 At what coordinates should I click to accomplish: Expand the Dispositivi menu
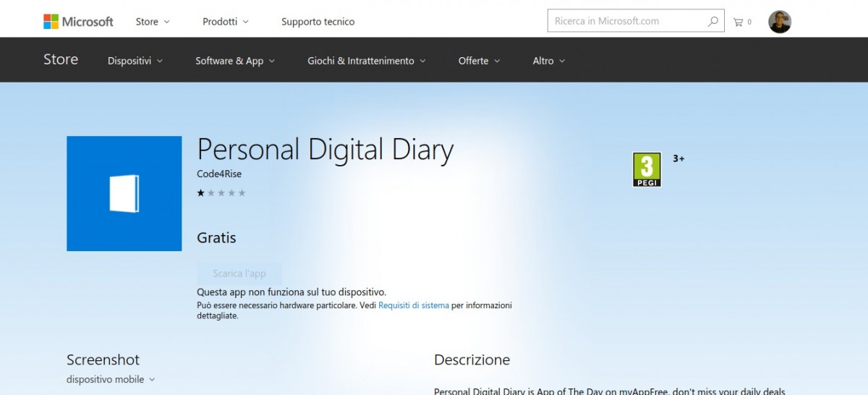[x=135, y=61]
